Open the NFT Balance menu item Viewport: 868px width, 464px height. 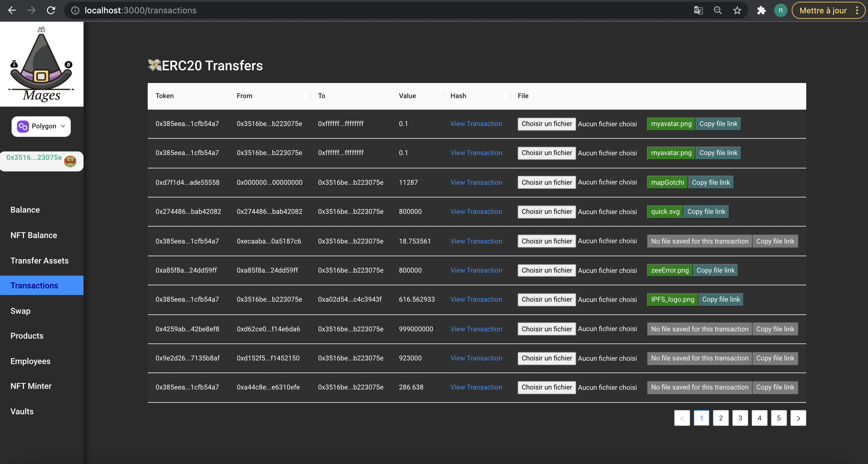(x=34, y=235)
